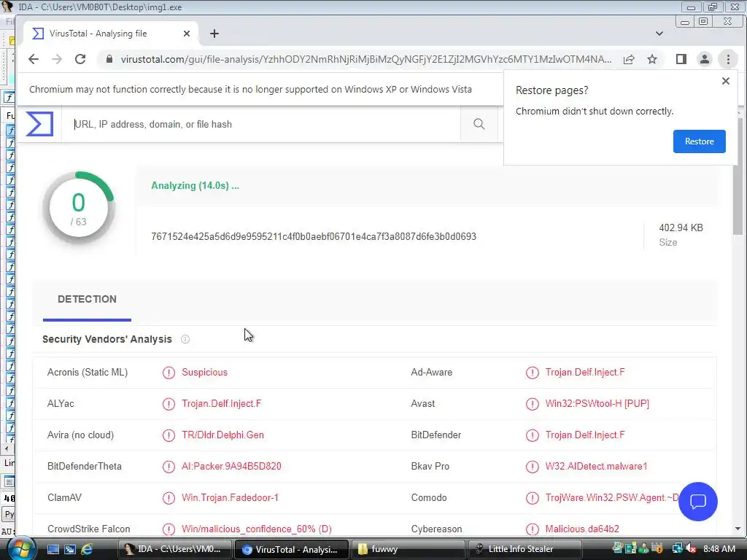Open the tab search dropdown chevron
This screenshot has width=747, height=560.
tap(659, 34)
